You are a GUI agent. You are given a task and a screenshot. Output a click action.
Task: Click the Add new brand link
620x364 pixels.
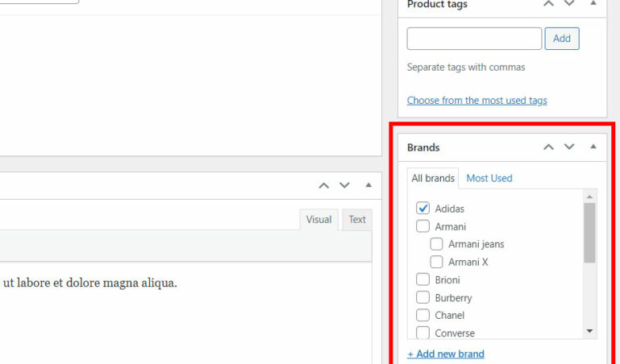click(446, 354)
